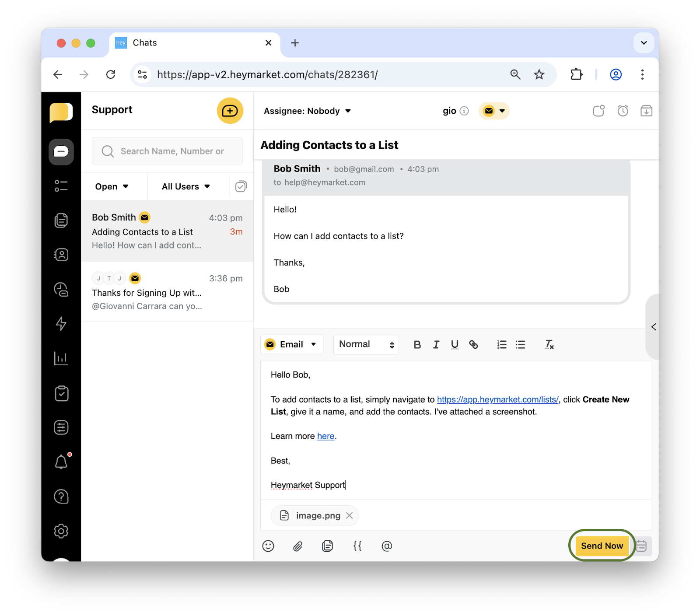Image resolution: width=700 pixels, height=616 pixels.
Task: Open the Settings gear icon
Action: tap(61, 531)
